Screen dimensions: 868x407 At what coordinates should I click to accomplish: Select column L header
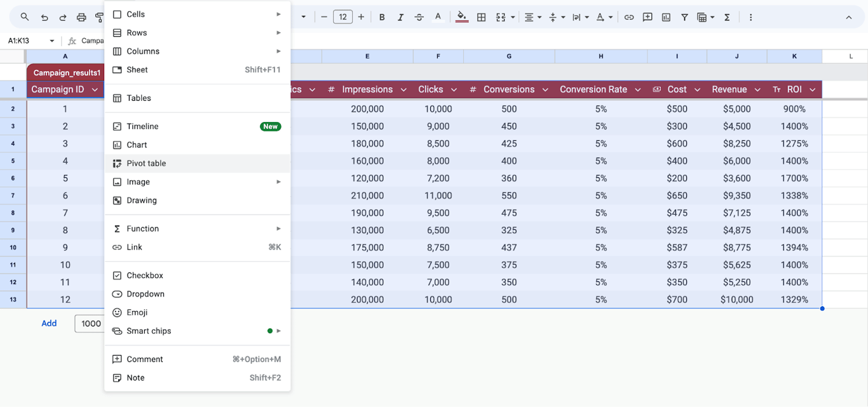point(851,57)
